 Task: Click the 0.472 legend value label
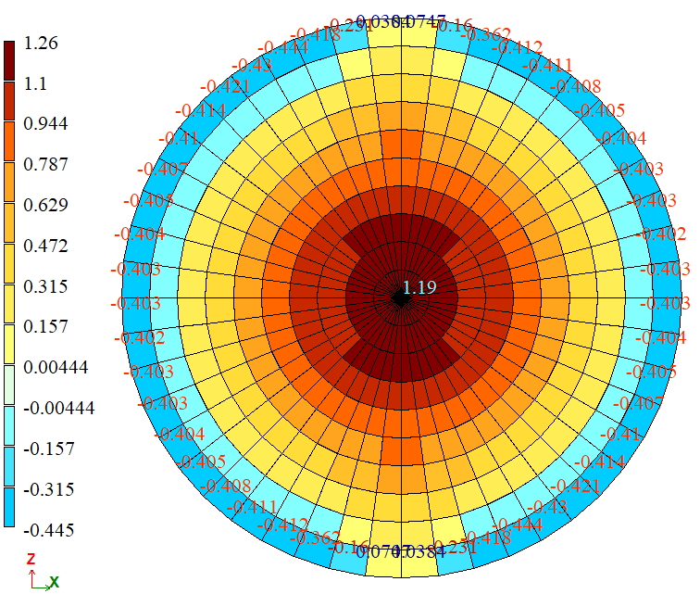pyautogui.click(x=46, y=246)
